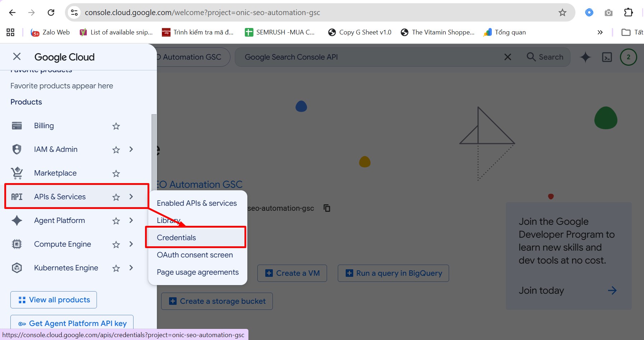The width and height of the screenshot is (644, 340).
Task: Select Enabled APIs & services
Action: tap(197, 203)
